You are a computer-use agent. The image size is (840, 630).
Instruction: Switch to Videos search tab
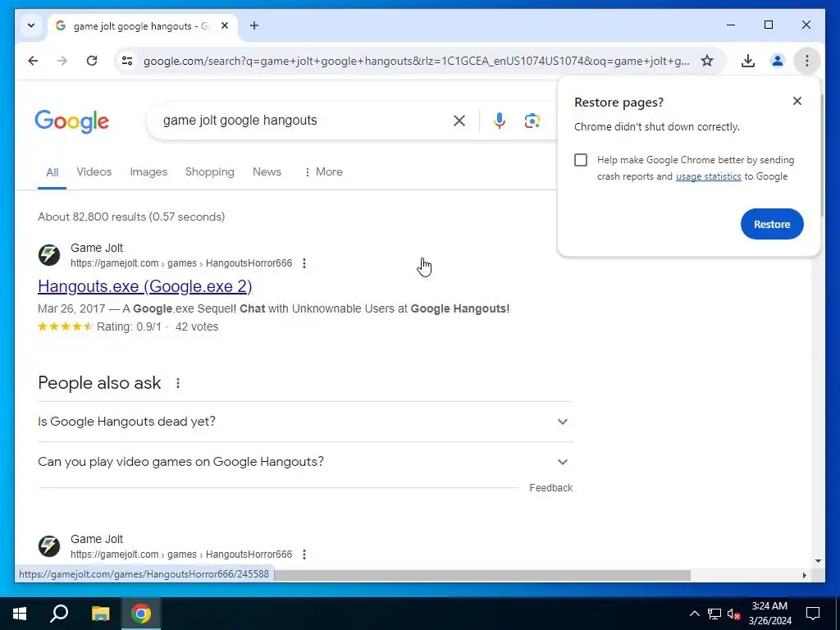[94, 172]
